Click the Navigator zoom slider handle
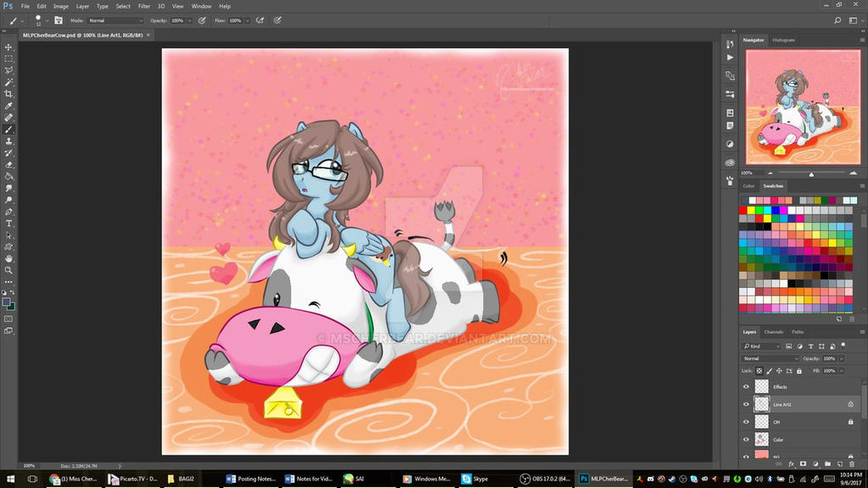Screen dimensions: 868x488 tap(811, 173)
